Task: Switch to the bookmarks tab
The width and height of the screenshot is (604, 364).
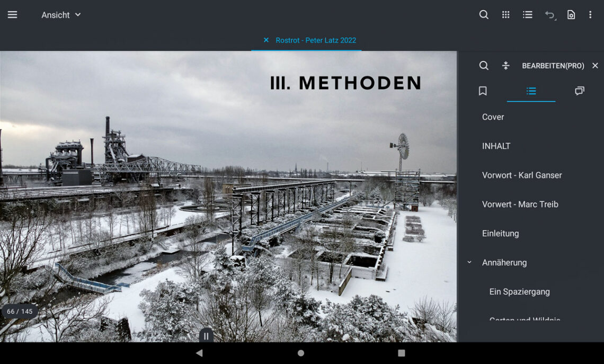Action: pos(483,91)
